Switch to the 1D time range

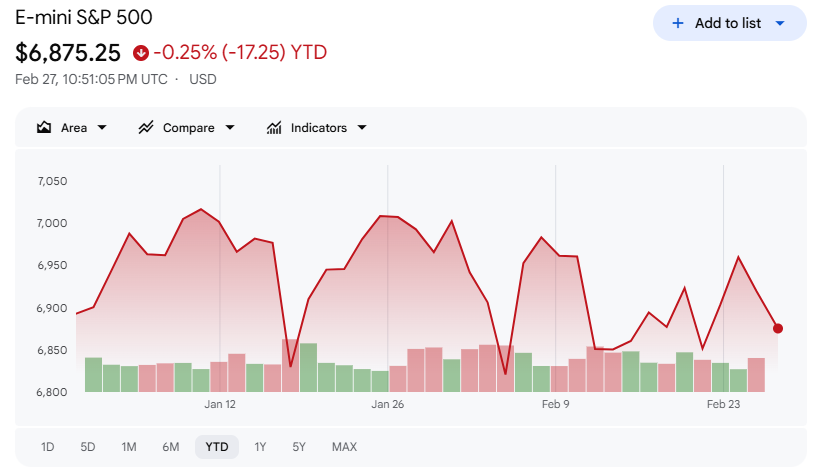click(48, 447)
